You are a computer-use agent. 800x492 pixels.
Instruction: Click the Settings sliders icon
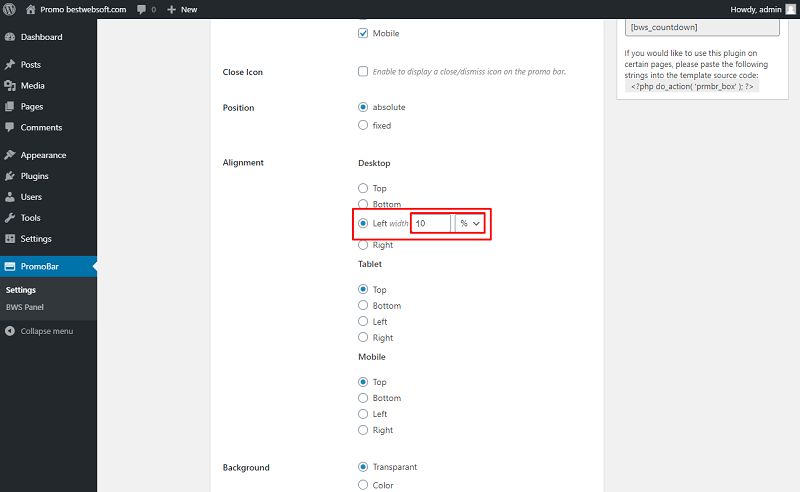click(x=10, y=238)
